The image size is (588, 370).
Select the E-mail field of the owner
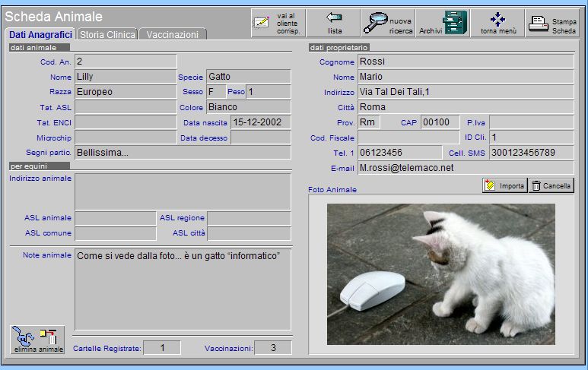tap(465, 168)
